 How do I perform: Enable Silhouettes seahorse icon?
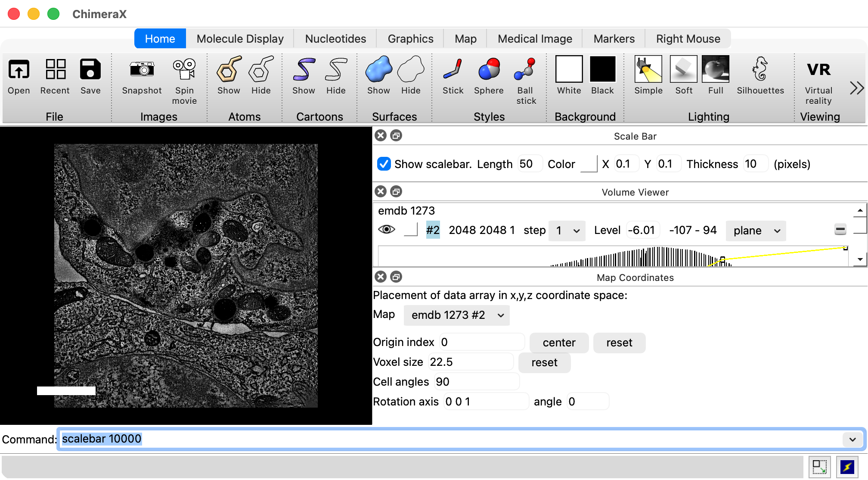[x=760, y=70]
